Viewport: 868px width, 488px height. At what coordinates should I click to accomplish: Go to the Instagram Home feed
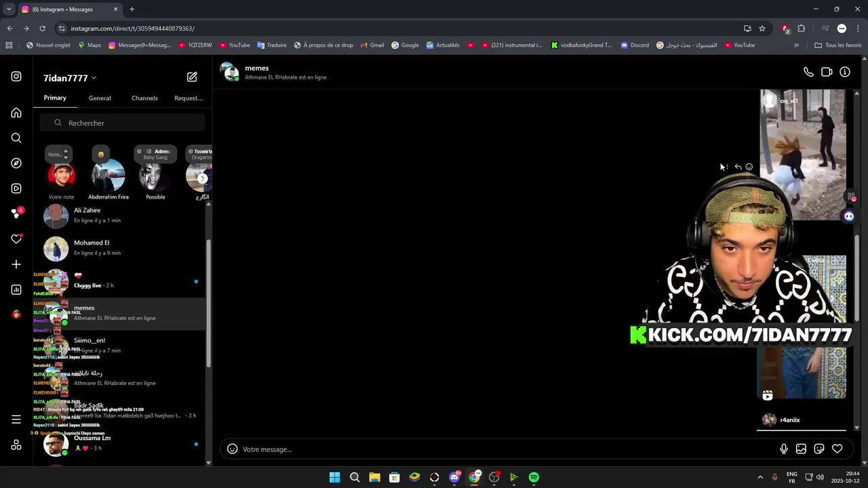16,113
